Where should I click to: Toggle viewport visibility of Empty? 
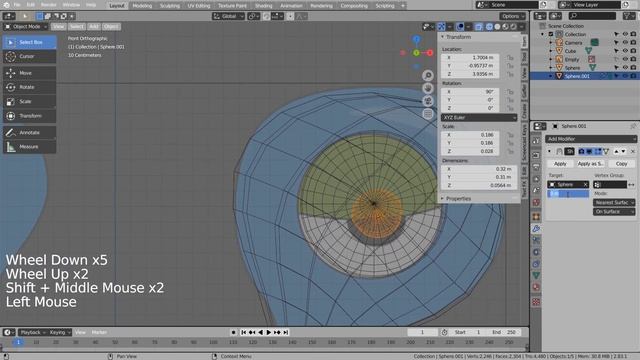625,59
